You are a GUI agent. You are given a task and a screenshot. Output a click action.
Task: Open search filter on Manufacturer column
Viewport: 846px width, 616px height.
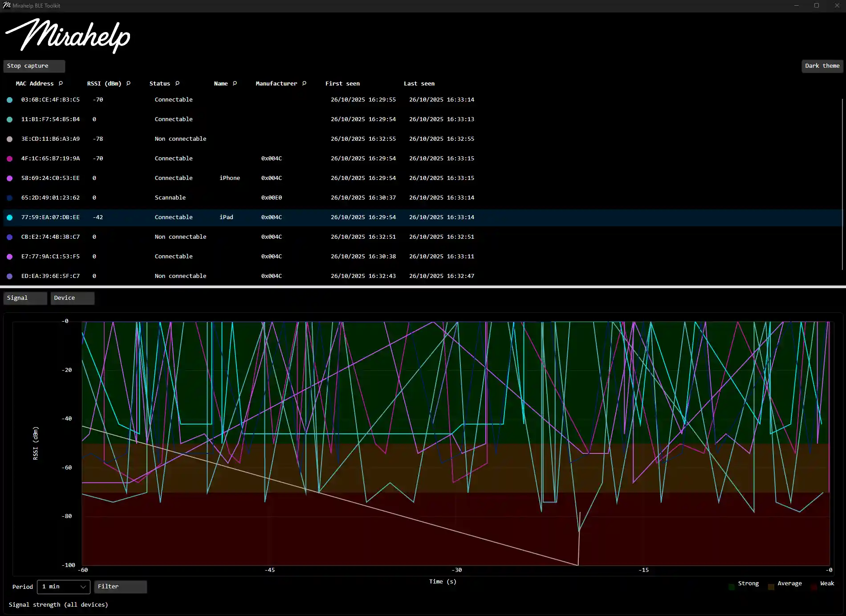[304, 83]
